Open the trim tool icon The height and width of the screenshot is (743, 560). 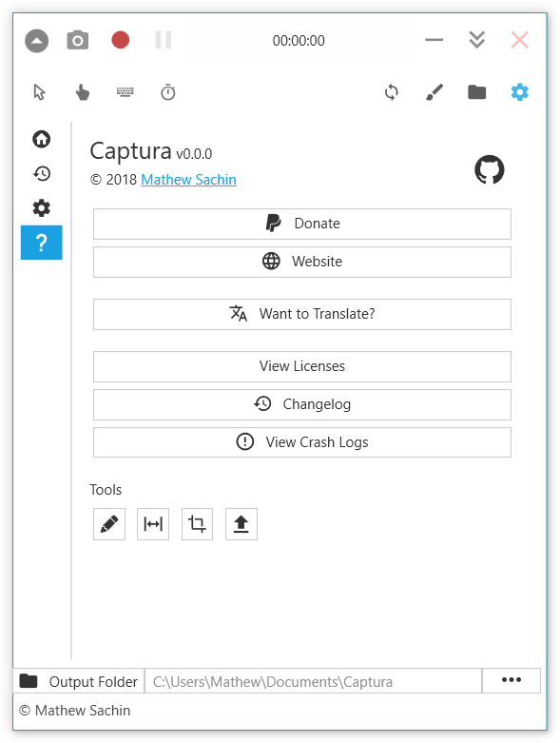tap(153, 524)
